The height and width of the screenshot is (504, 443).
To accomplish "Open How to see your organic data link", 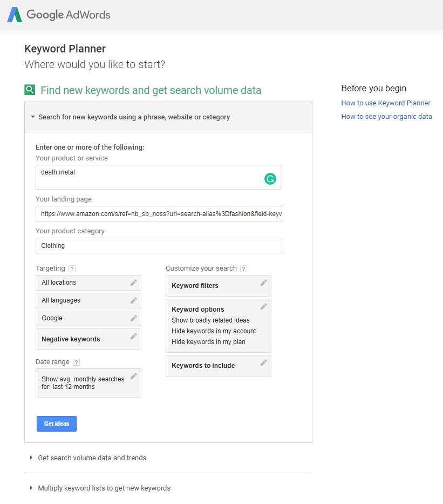I will point(386,116).
